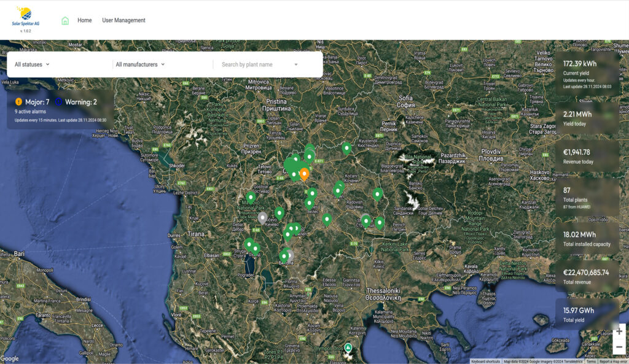The height and width of the screenshot is (364, 629).
Task: Open the All manufacturers dropdown
Action: pos(141,64)
